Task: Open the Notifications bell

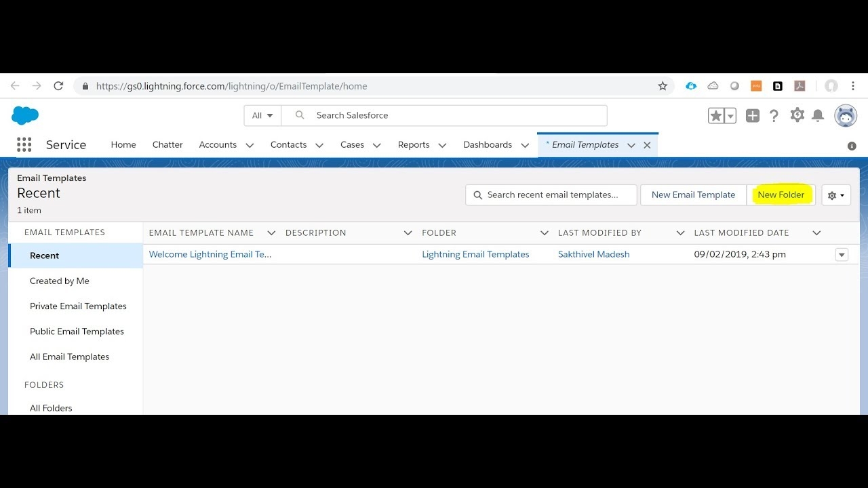Action: tap(818, 116)
